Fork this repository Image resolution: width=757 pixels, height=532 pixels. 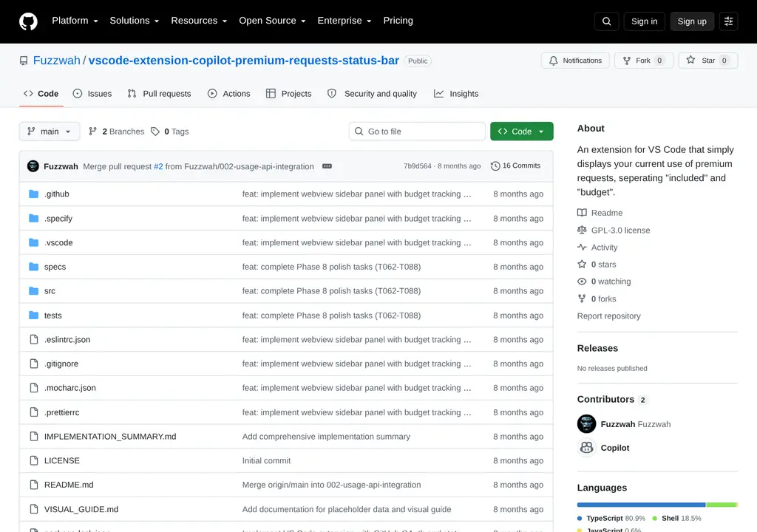[644, 61]
